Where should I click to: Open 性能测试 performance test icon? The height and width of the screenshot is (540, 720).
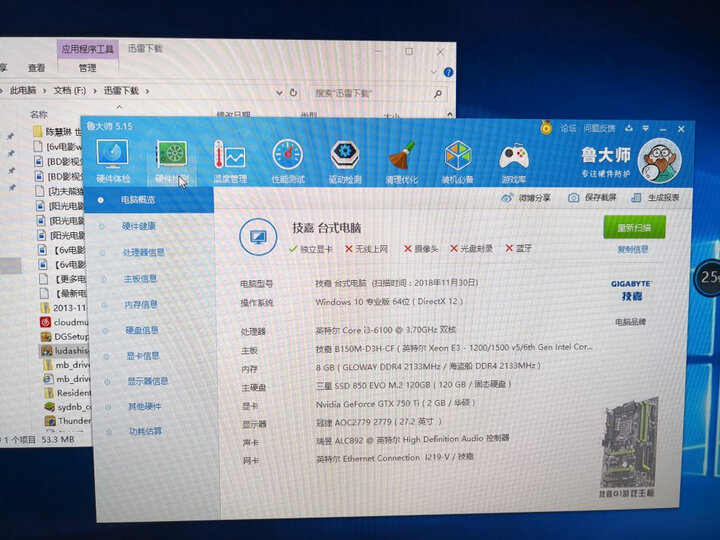coord(288,162)
